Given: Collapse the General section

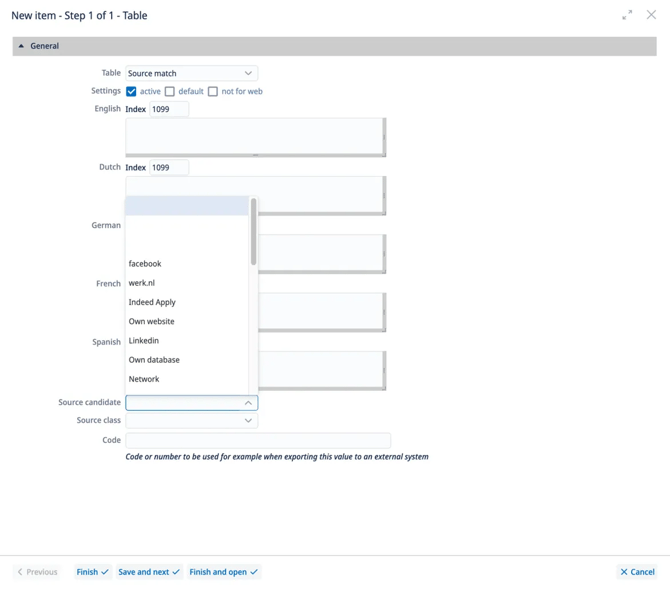Looking at the screenshot, I should (21, 46).
